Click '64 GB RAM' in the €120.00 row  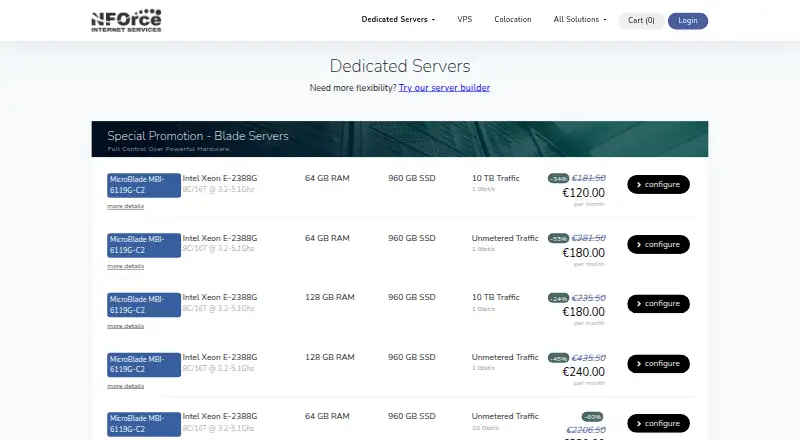(x=327, y=178)
